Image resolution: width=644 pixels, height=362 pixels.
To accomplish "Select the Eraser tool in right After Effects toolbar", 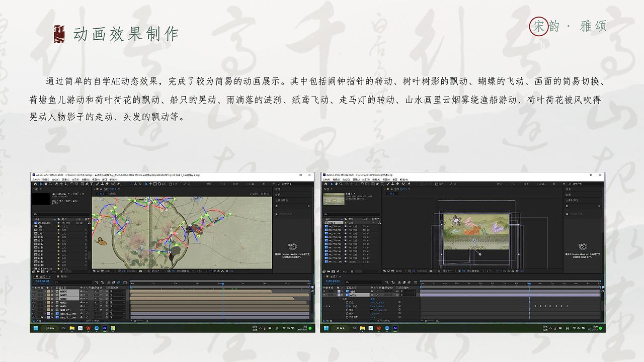I will click(397, 184).
